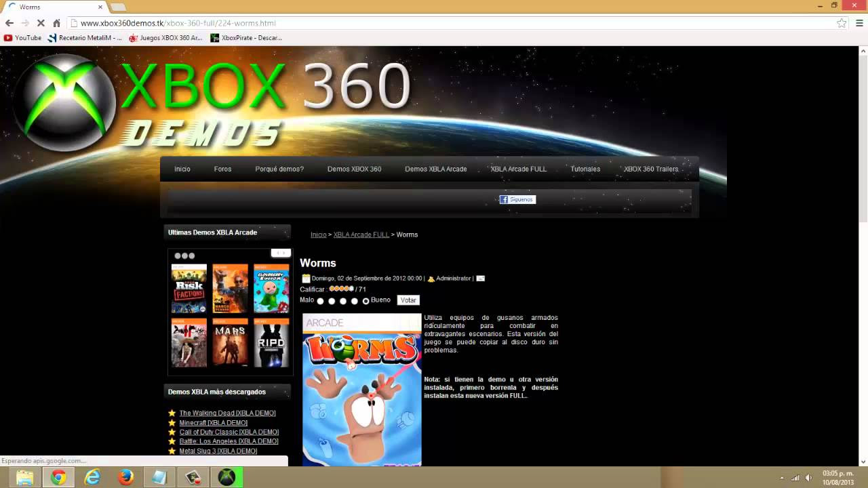Screen dimensions: 868x488
Task: Select the Bueno rating radio button
Action: click(366, 301)
